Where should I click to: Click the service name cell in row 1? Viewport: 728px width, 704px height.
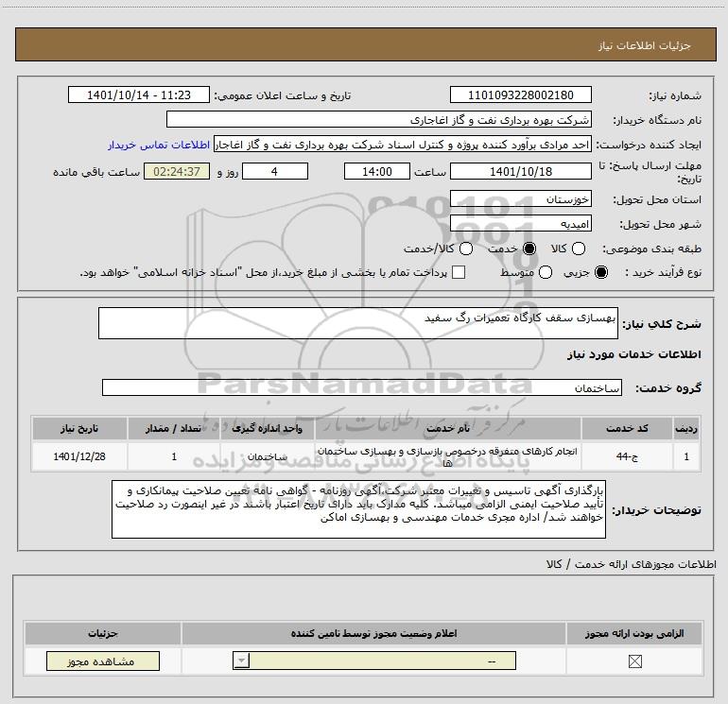point(448,456)
